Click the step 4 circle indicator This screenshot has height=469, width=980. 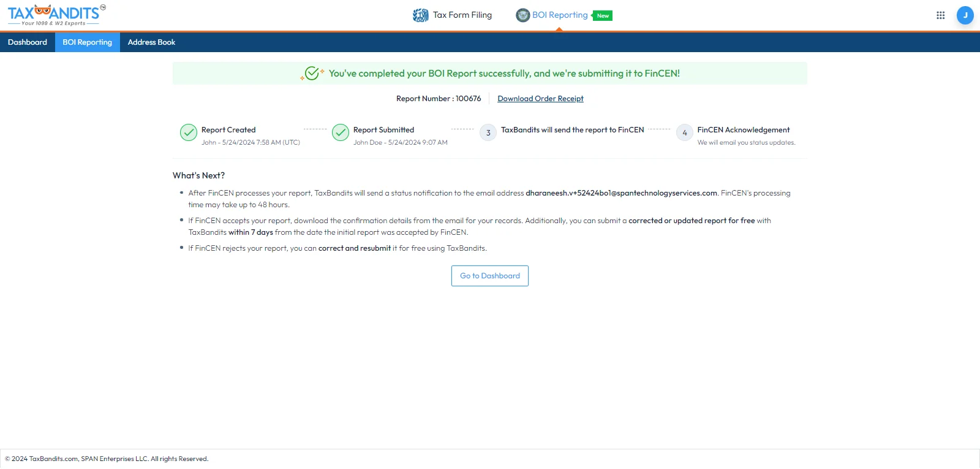tap(684, 132)
